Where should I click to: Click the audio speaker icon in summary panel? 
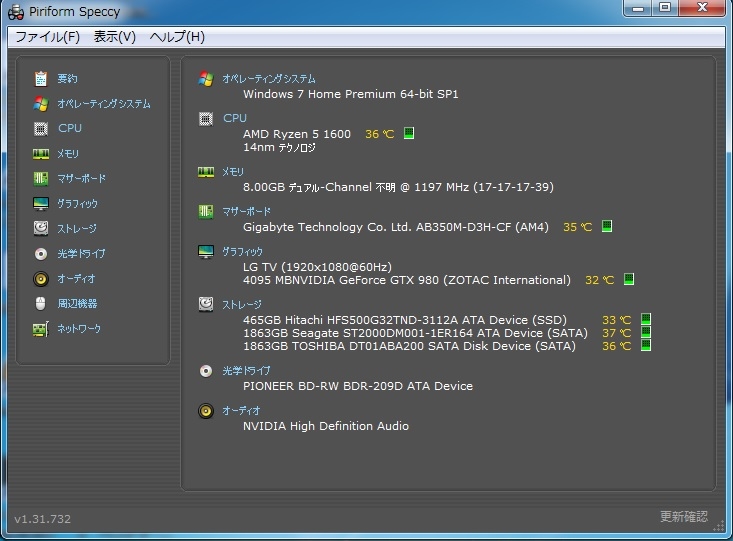point(206,411)
